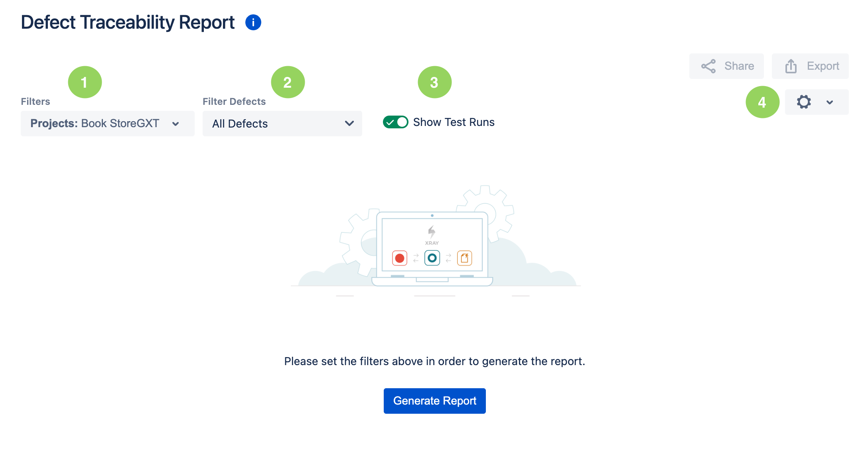
Task: Expand the Projects: Book StoreGXT dropdown
Action: tap(108, 124)
